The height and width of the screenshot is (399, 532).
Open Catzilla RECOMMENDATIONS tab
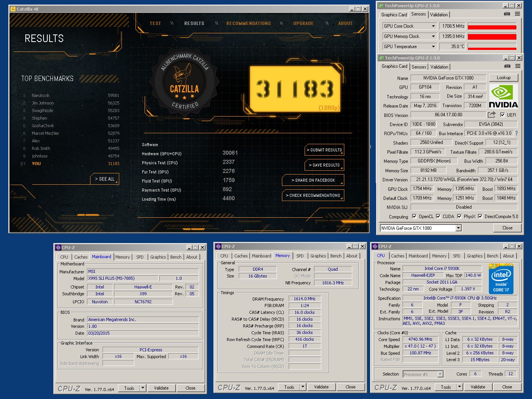[249, 23]
